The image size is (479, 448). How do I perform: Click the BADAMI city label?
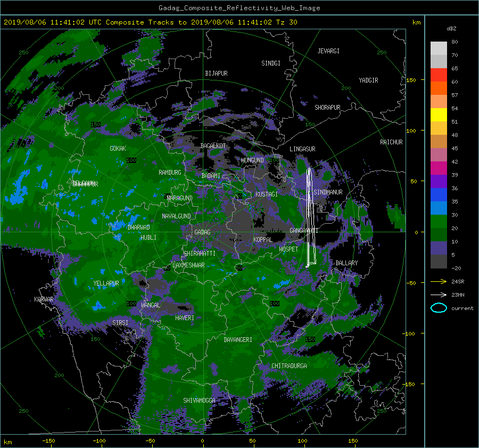tap(211, 176)
